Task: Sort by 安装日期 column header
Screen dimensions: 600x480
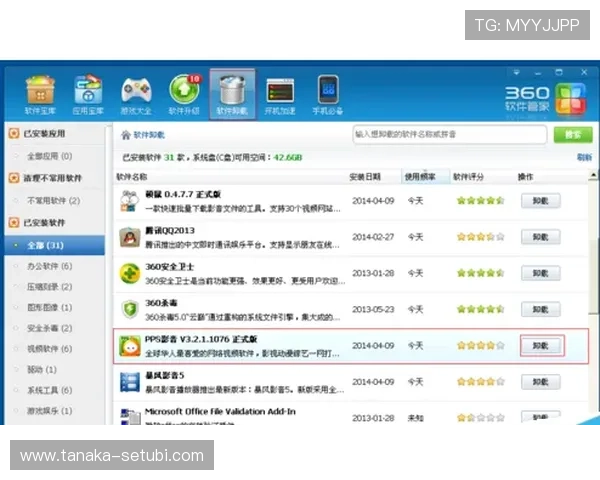Action: [365, 177]
